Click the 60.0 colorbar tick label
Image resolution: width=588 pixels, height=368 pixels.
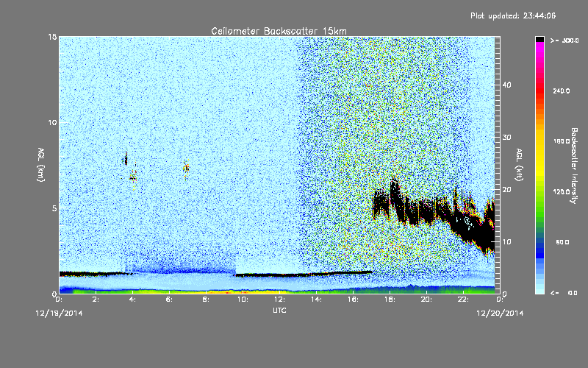click(x=562, y=242)
